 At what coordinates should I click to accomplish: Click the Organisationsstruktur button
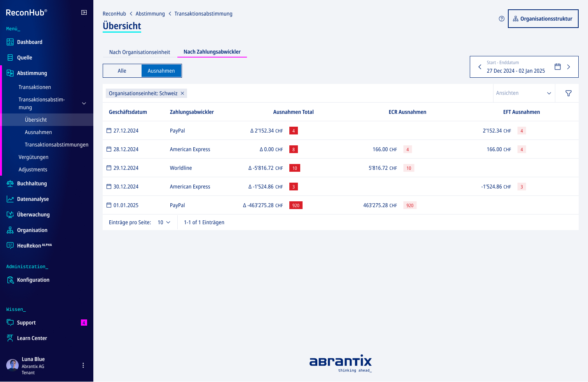click(543, 19)
